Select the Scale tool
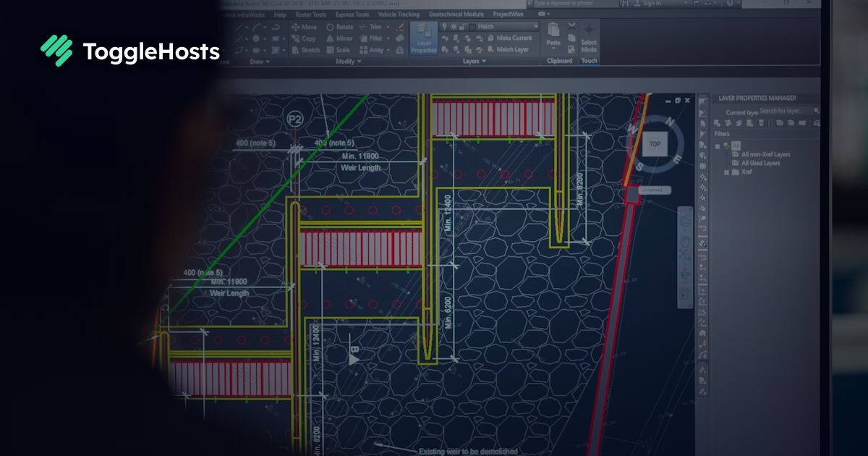Image resolution: width=868 pixels, height=456 pixels. (x=338, y=50)
